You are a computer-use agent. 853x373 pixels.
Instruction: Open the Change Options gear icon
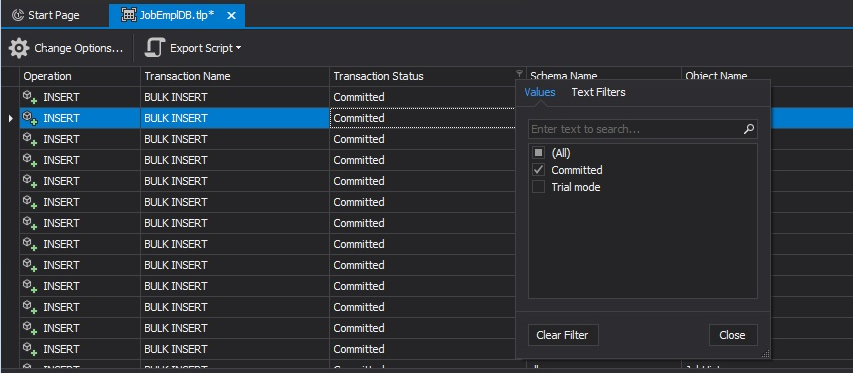(x=18, y=48)
